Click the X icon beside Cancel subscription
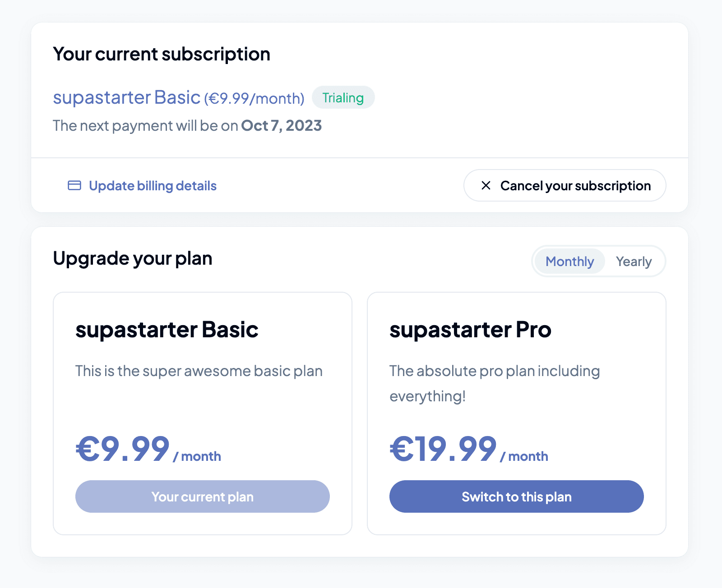 pos(486,185)
